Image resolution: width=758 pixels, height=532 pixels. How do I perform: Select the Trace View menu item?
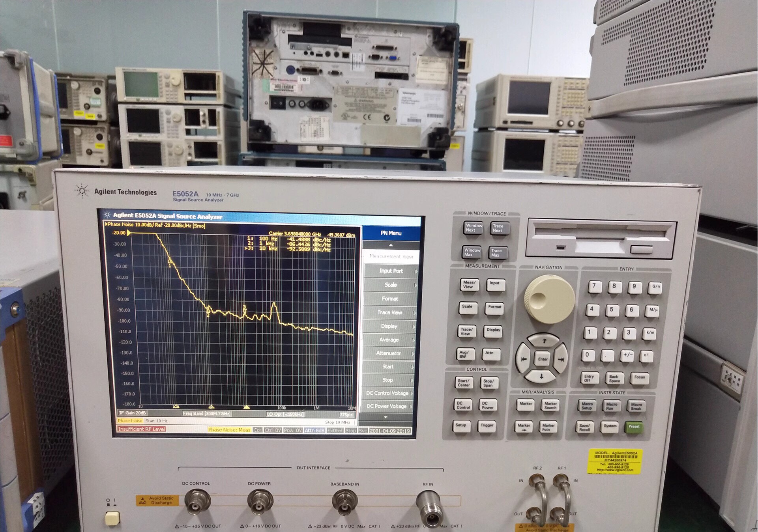(389, 312)
